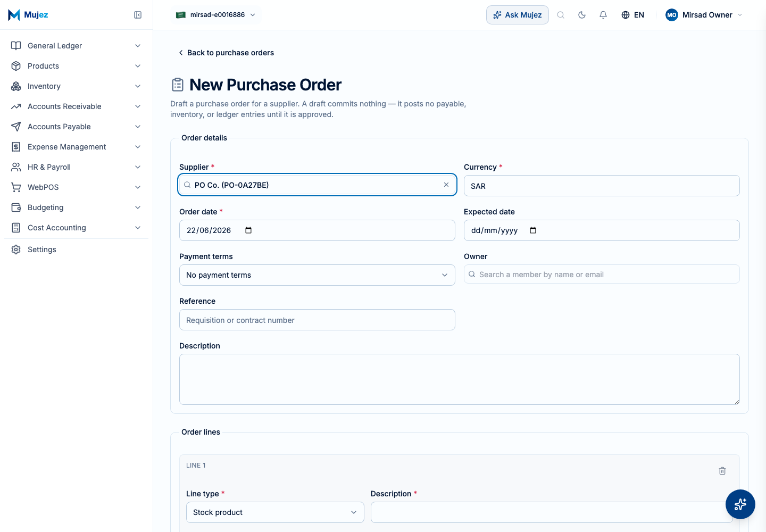Image resolution: width=766 pixels, height=532 pixels.
Task: Open the Mirsad Owner account menu
Action: coord(704,15)
